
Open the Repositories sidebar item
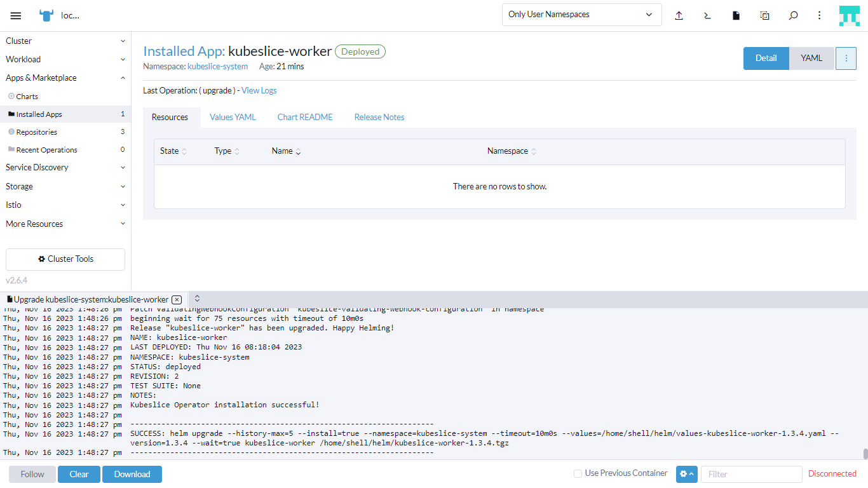point(65,132)
